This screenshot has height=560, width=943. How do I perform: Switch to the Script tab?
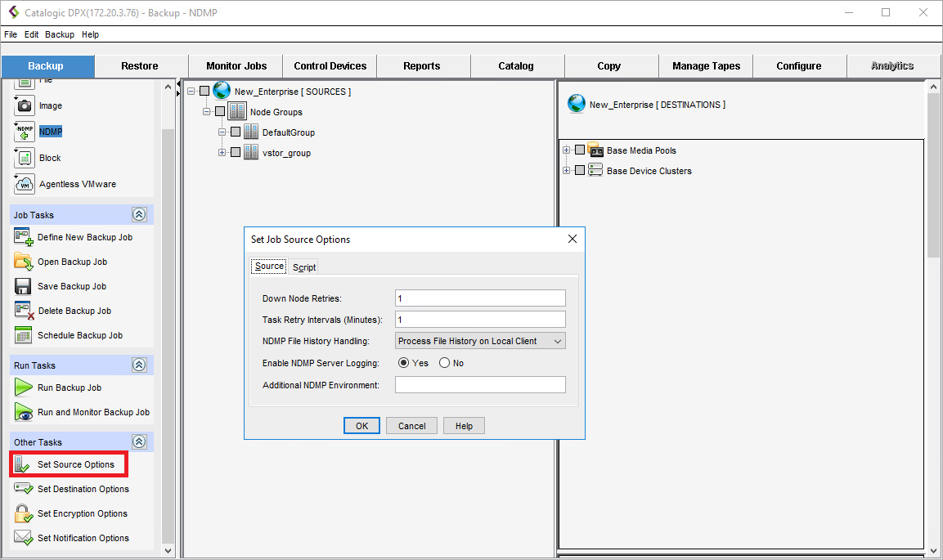coord(304,267)
